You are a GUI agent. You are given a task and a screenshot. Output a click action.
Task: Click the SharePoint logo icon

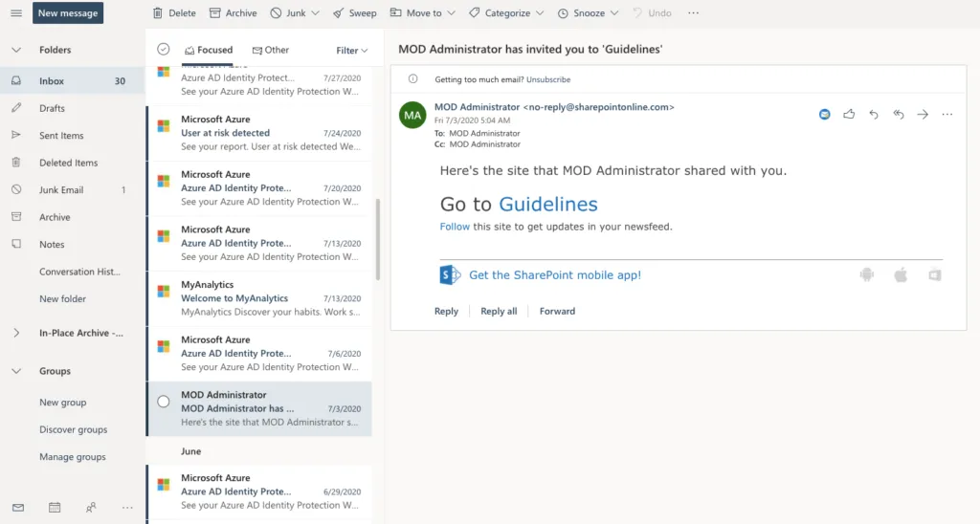click(450, 274)
